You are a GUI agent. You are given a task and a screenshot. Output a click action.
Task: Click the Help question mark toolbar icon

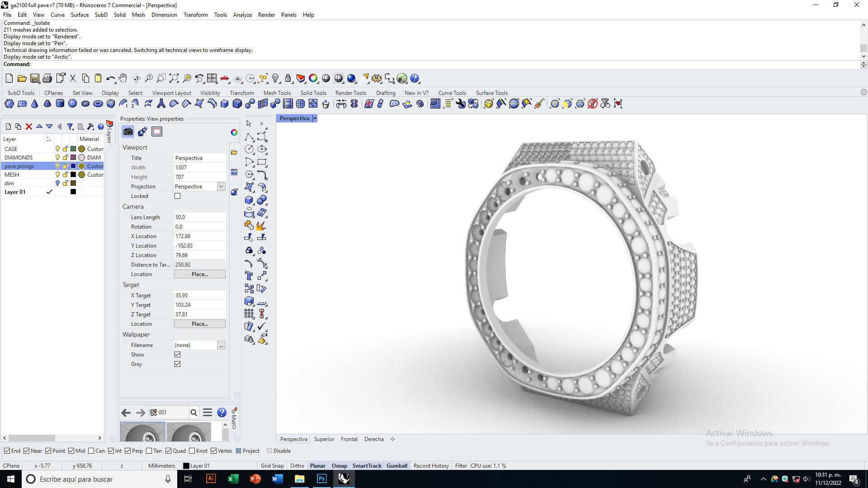click(415, 79)
